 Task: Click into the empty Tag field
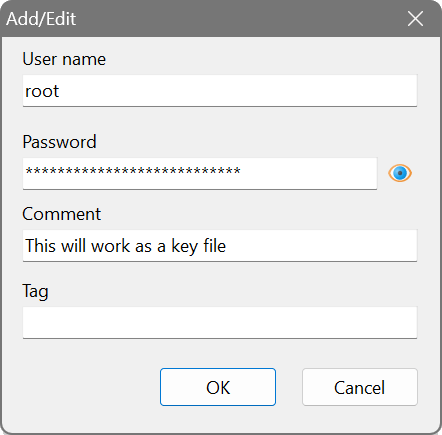(220, 323)
